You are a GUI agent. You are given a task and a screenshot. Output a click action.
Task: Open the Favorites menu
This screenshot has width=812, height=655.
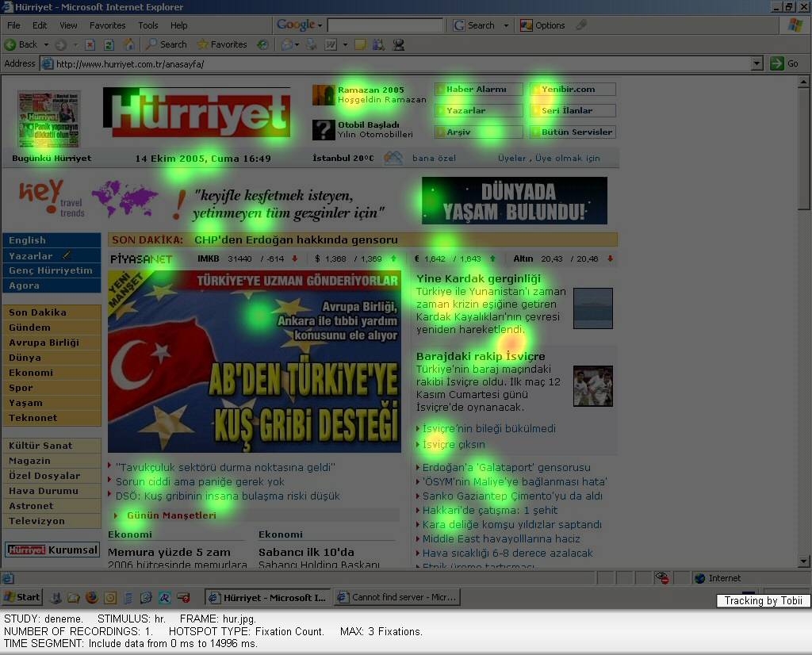pos(107,25)
